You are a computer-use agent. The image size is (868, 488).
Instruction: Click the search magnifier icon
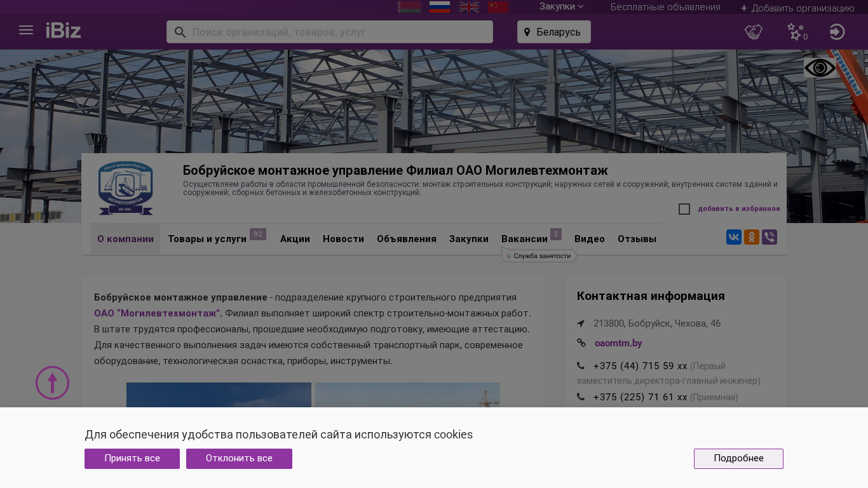point(180,32)
